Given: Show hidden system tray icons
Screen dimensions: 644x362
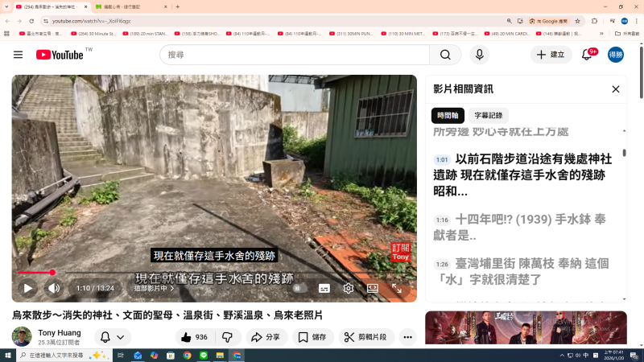Looking at the screenshot, I should click(562, 356).
